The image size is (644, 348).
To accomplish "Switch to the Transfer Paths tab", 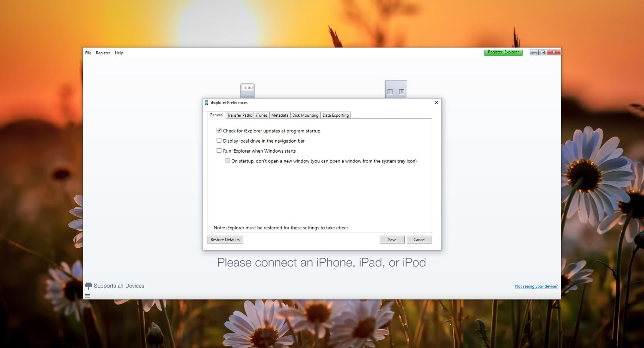I will tap(240, 115).
